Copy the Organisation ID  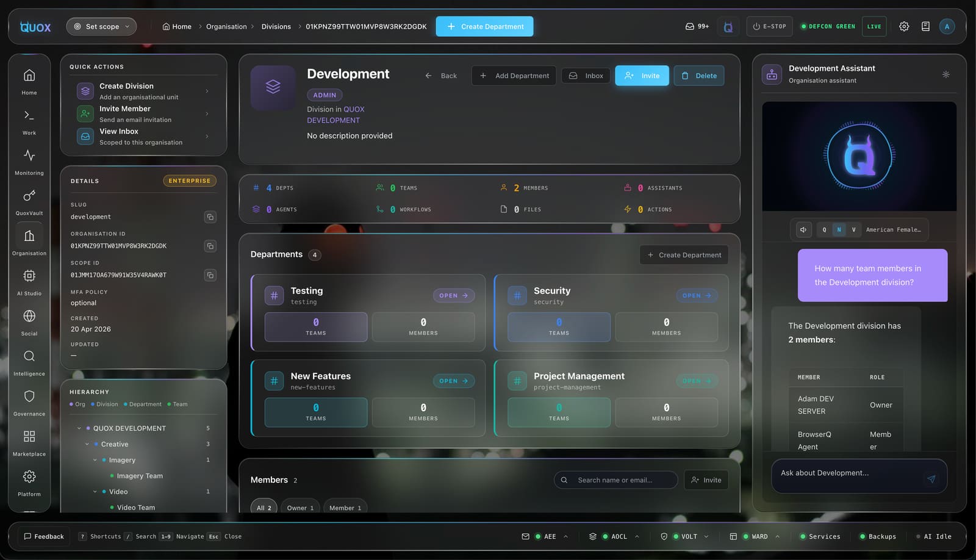(x=210, y=246)
